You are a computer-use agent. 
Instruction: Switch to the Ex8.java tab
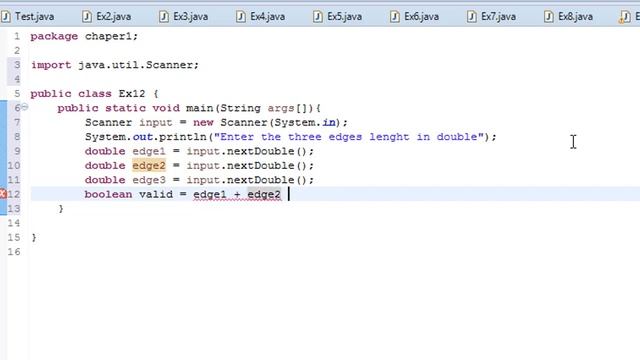click(x=569, y=17)
